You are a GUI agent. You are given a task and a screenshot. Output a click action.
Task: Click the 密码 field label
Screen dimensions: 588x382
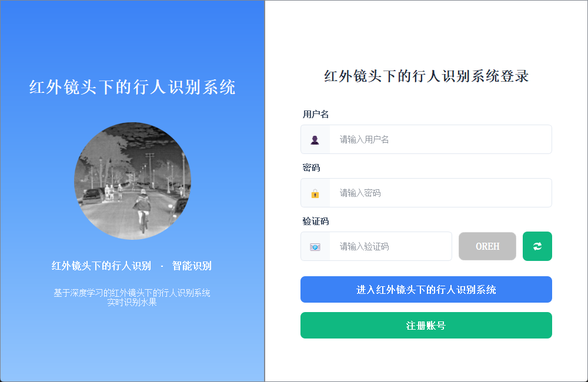tap(311, 168)
